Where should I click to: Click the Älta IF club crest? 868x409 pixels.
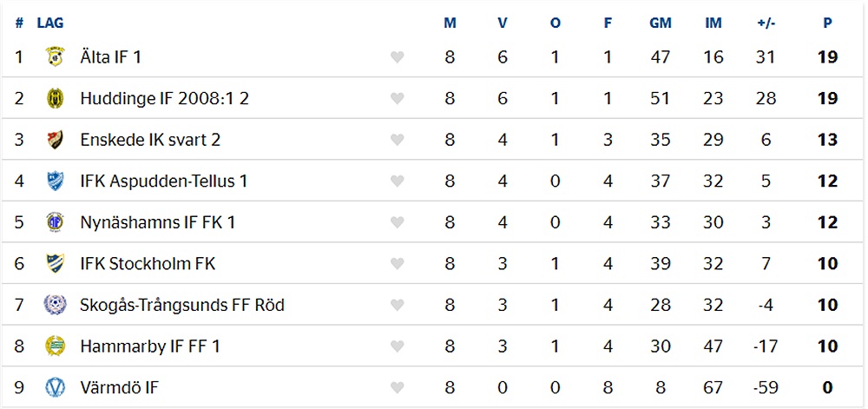pyautogui.click(x=55, y=56)
